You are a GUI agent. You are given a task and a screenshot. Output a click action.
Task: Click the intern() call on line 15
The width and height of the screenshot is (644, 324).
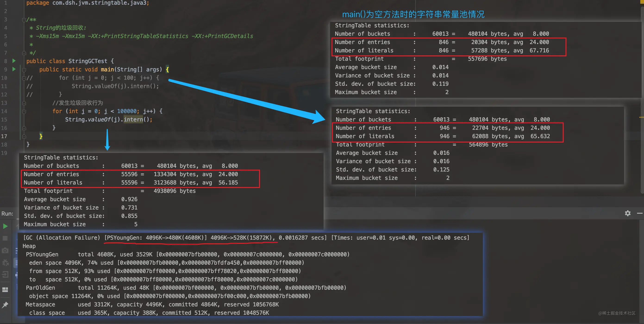(x=137, y=119)
